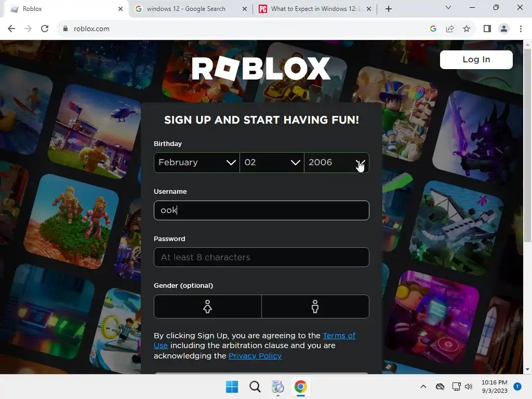
Task: Open the clock showing 10:16 PM
Action: 495,387
